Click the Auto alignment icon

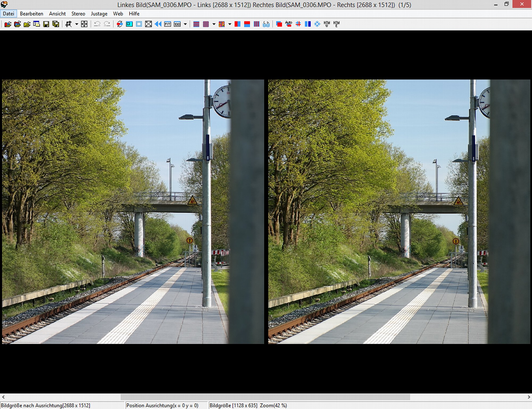point(289,24)
